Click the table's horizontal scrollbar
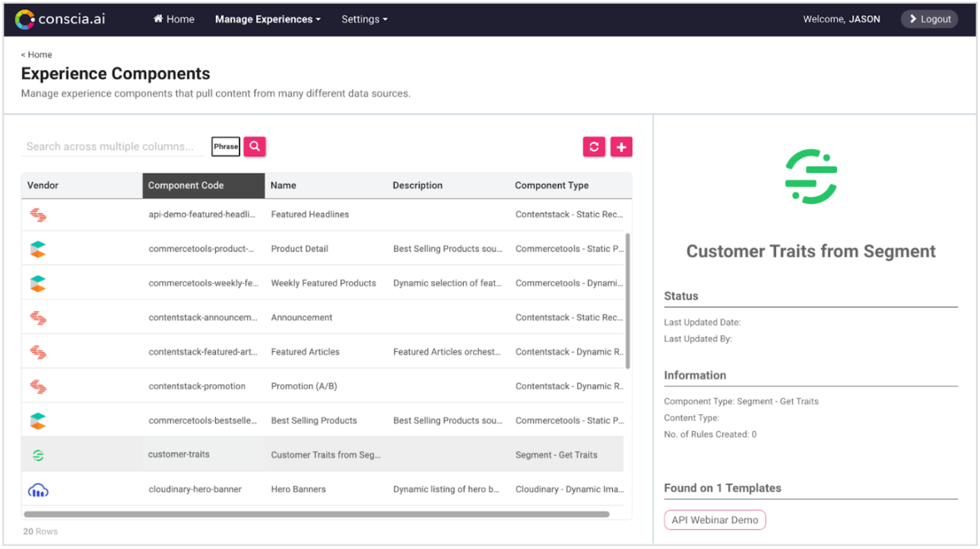The width and height of the screenshot is (980, 549). pyautogui.click(x=316, y=514)
